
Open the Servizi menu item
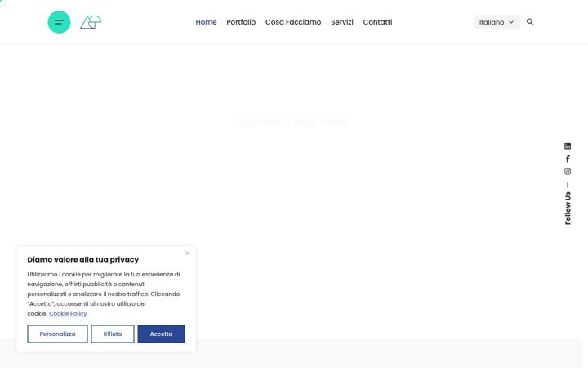(x=341, y=22)
